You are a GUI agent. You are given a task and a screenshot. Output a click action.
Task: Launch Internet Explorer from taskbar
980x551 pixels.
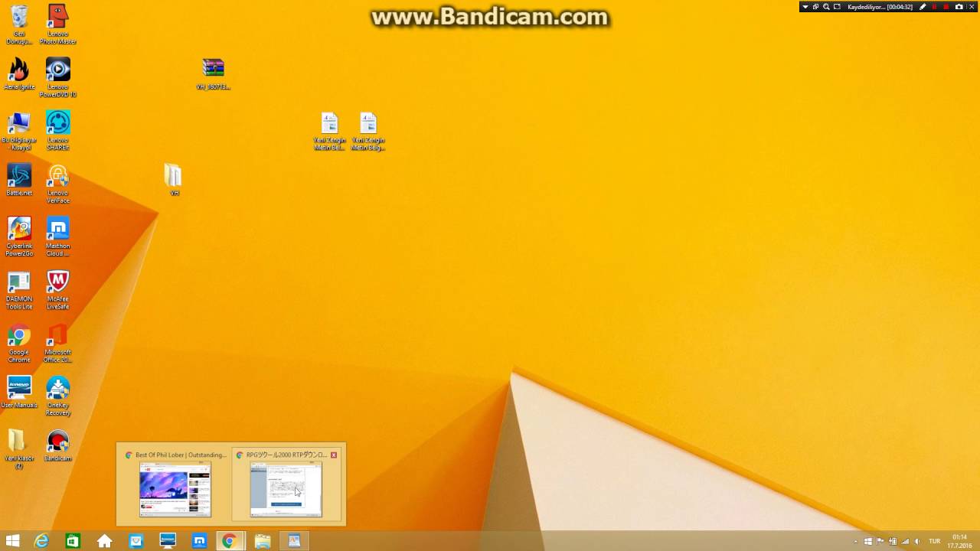click(x=41, y=541)
